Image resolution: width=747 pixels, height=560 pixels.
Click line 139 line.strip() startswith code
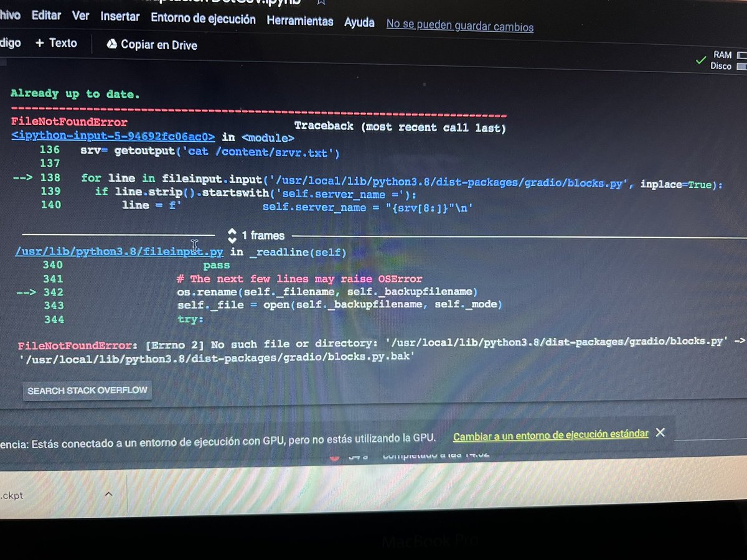[256, 192]
